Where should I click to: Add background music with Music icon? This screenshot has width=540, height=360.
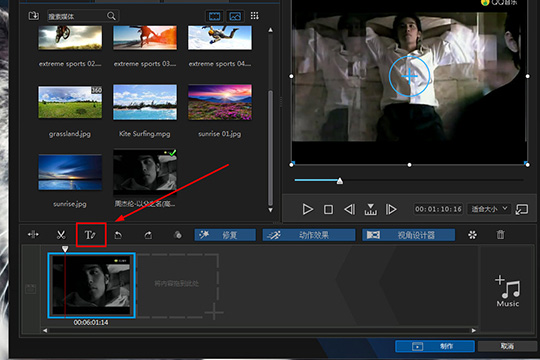[x=508, y=291]
